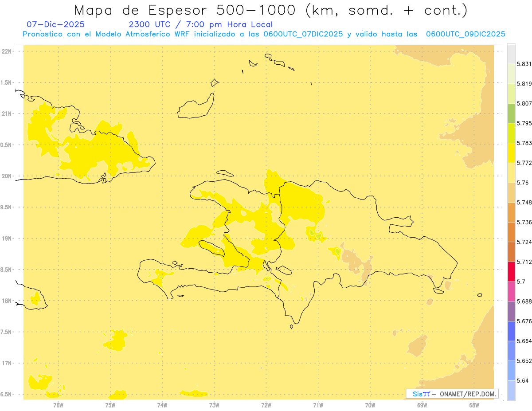This screenshot has height=411, width=532.
Task: Click the 9.5N latitude label
Action: 7,207
